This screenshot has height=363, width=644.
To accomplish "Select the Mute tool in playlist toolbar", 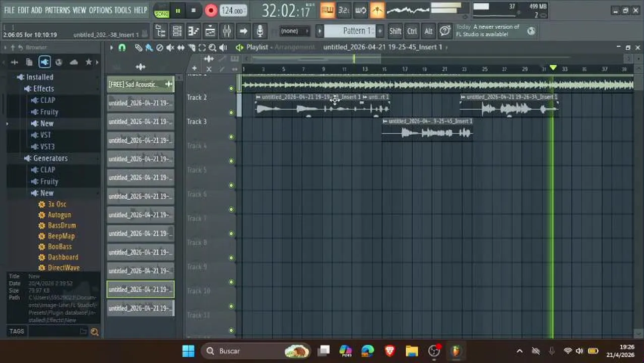I will (170, 47).
